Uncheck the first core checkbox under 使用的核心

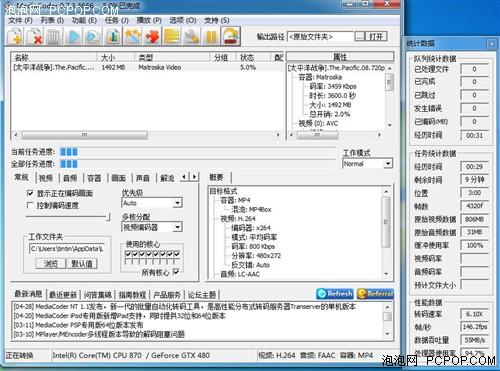click(128, 254)
